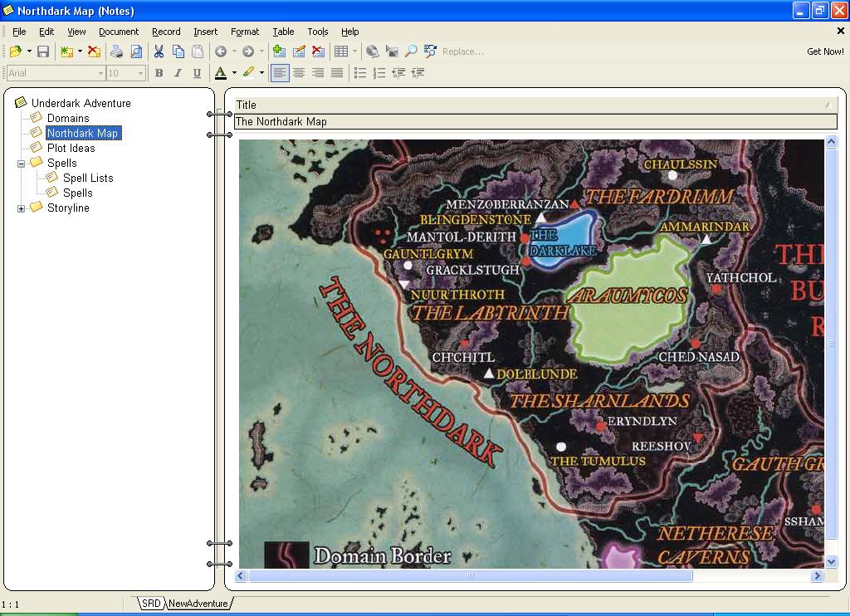The image size is (850, 616).
Task: Click the increase indent icon
Action: 418,73
